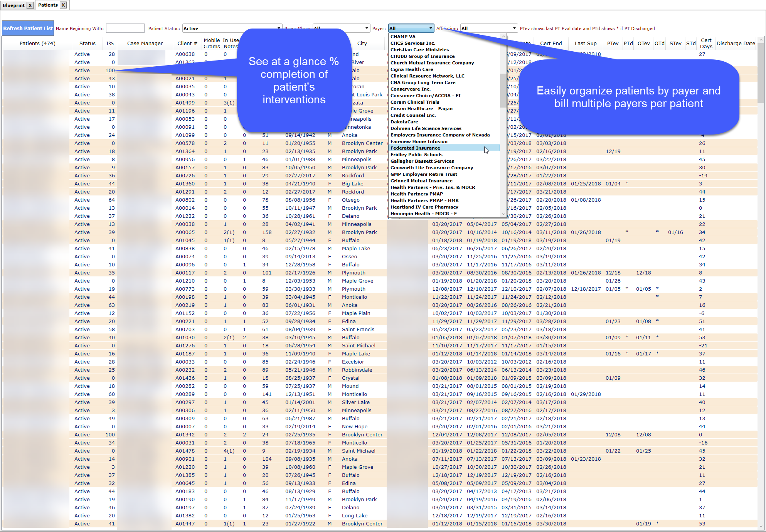Click client number A01030

185,338
